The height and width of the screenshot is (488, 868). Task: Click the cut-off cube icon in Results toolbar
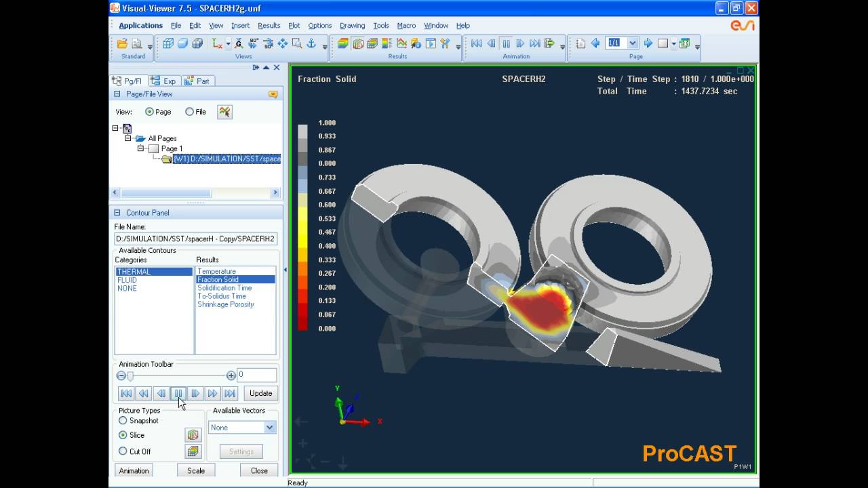(372, 43)
